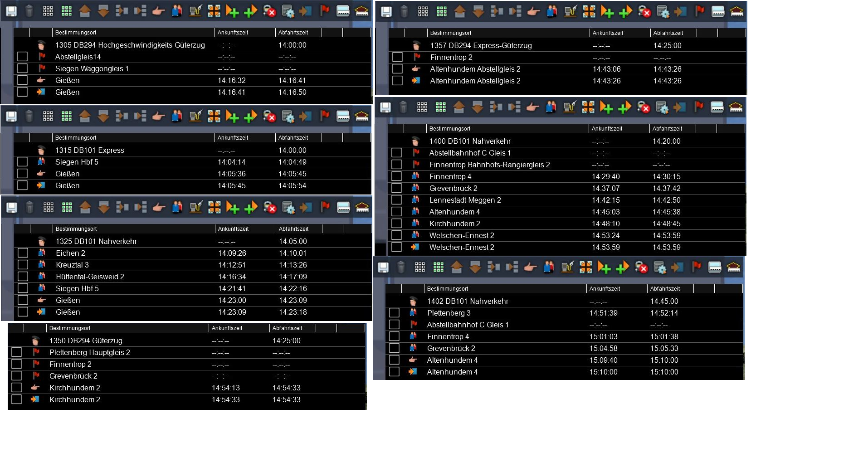Click the list with gear icon above the 1357 timetable
Viewport: 868px width, 467px height.
pos(663,12)
